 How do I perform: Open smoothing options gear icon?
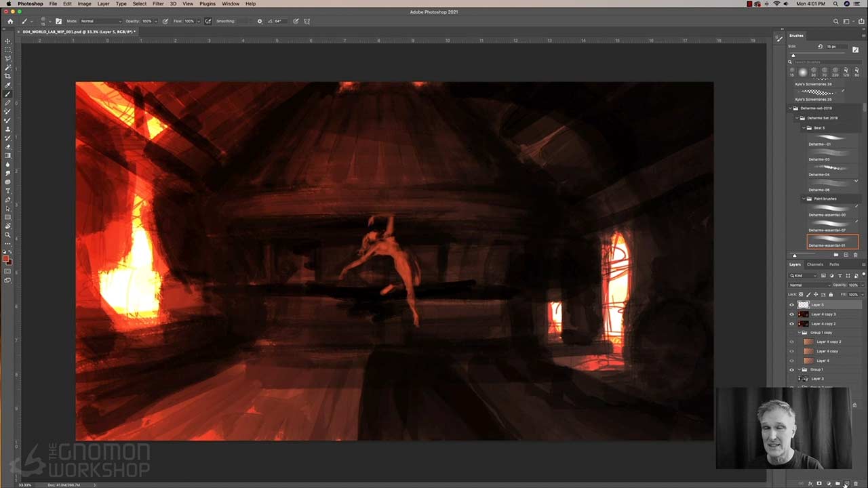tap(259, 21)
